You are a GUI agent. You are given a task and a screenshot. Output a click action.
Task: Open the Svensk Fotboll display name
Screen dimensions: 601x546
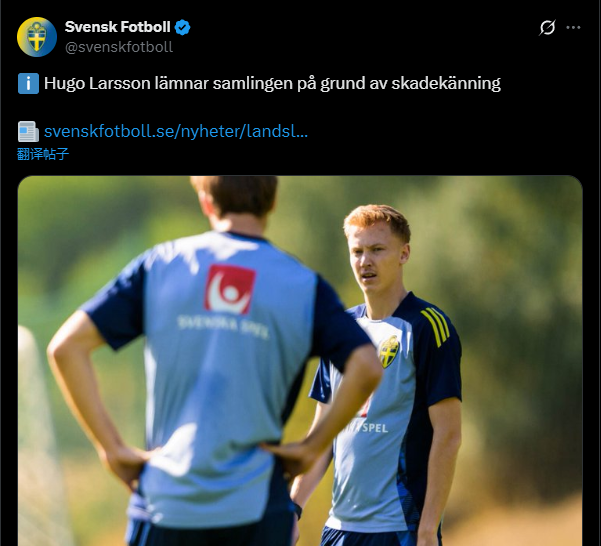click(118, 27)
